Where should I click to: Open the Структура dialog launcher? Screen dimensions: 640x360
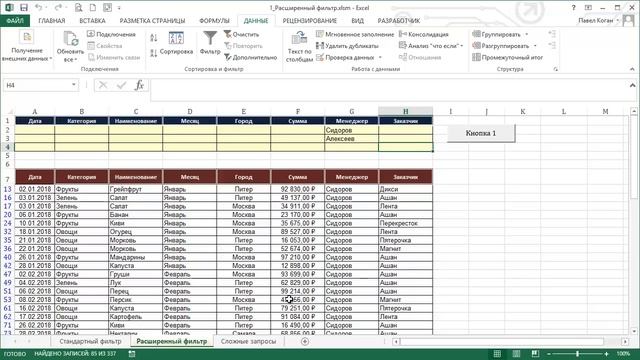556,69
